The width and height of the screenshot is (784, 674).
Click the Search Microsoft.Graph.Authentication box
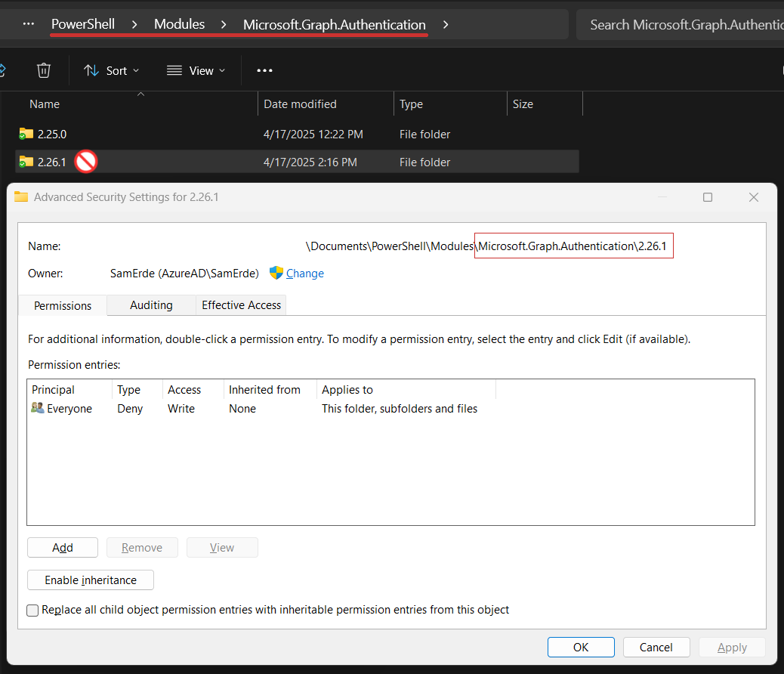680,24
